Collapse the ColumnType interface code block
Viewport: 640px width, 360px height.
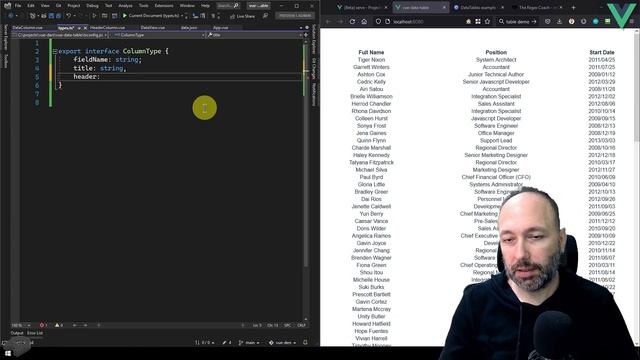click(55, 51)
